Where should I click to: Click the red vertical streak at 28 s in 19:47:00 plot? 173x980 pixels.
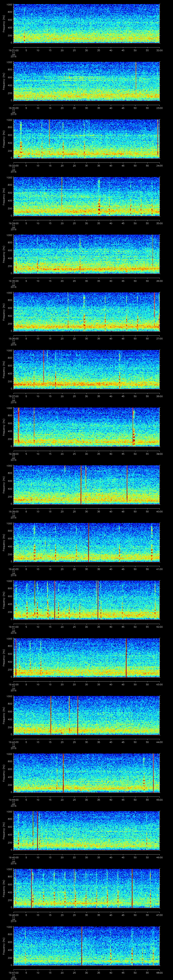(82, 945)
